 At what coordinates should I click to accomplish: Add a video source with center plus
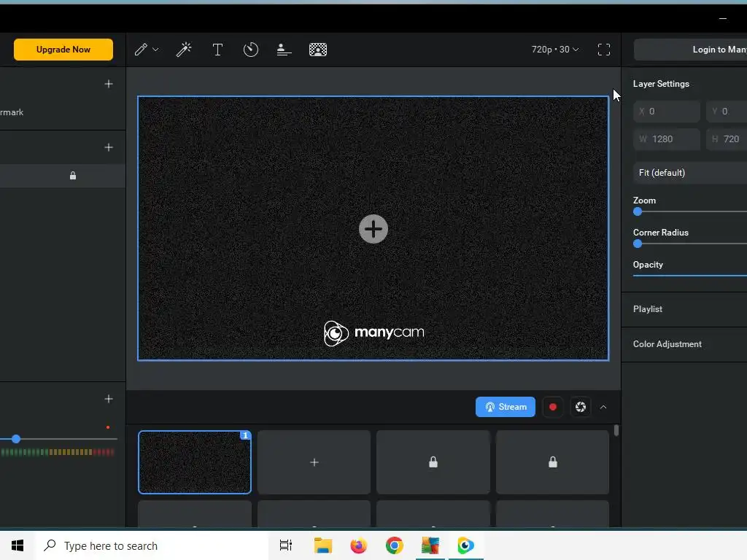tap(373, 229)
